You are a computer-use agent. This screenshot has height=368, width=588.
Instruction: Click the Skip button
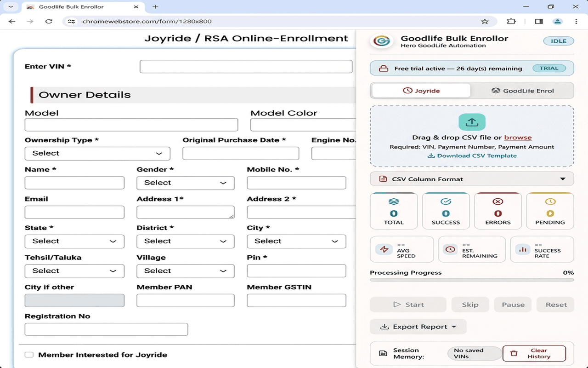point(470,305)
